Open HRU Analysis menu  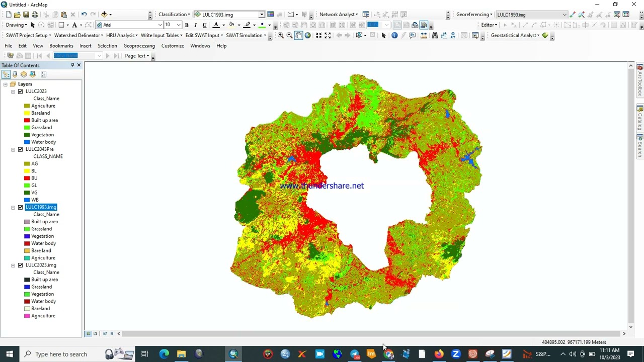(122, 35)
